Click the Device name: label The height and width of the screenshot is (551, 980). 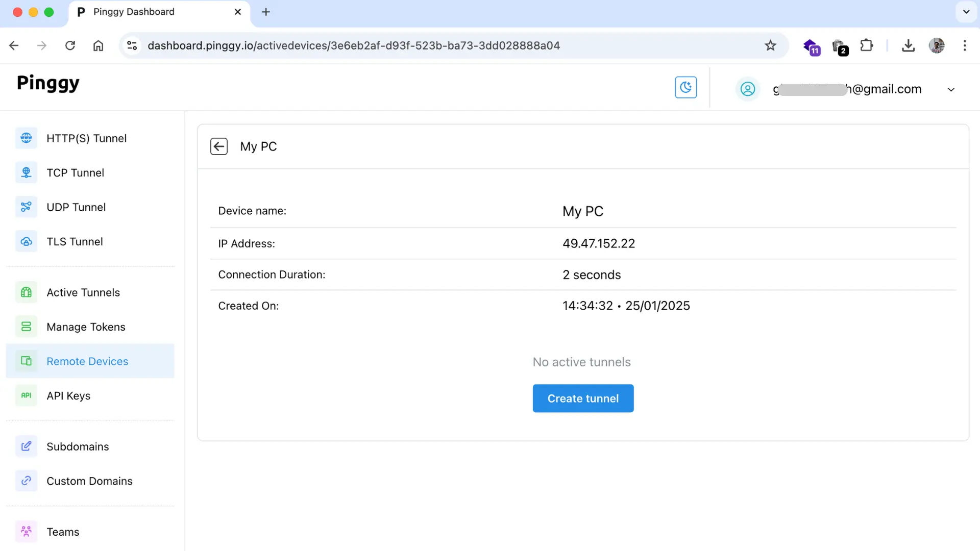[x=252, y=211]
